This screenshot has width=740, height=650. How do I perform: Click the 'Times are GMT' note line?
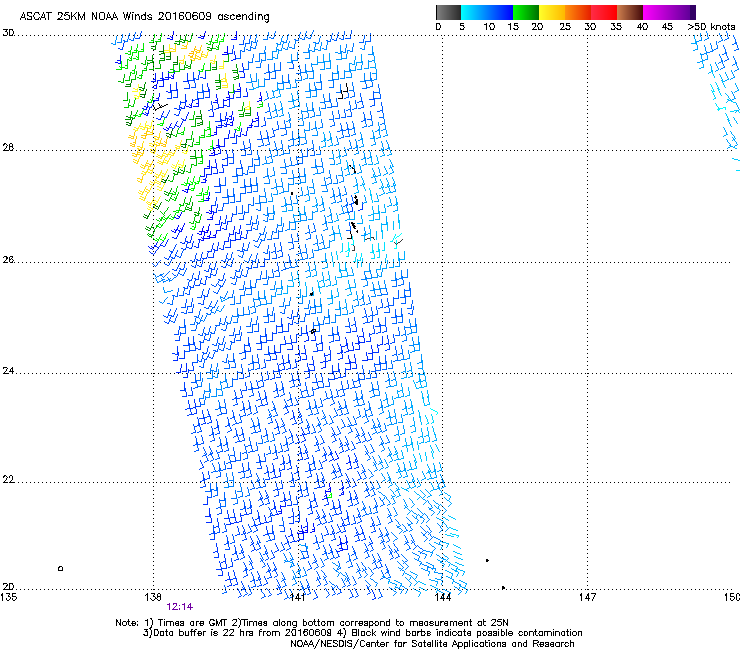(312, 623)
